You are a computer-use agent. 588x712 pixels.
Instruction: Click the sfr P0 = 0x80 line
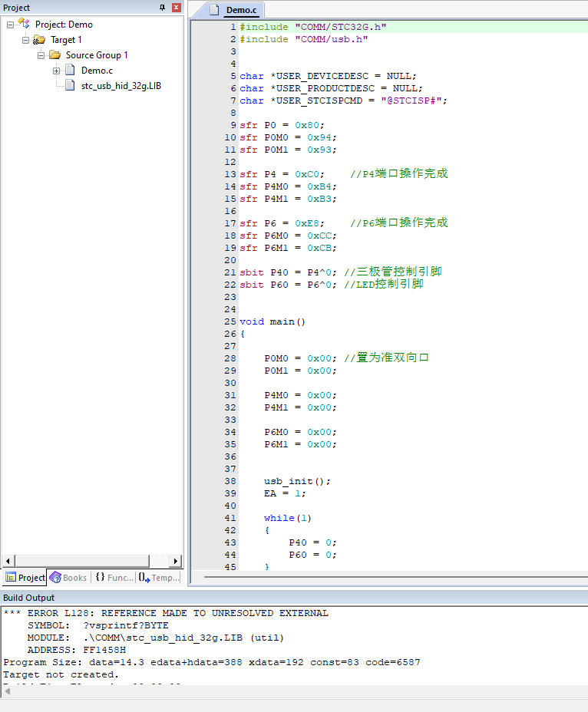282,125
